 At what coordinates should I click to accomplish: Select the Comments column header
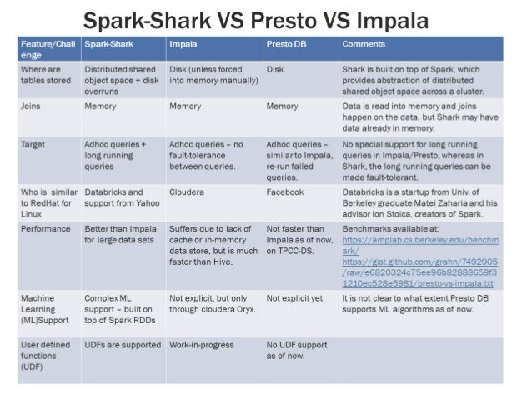pos(421,49)
